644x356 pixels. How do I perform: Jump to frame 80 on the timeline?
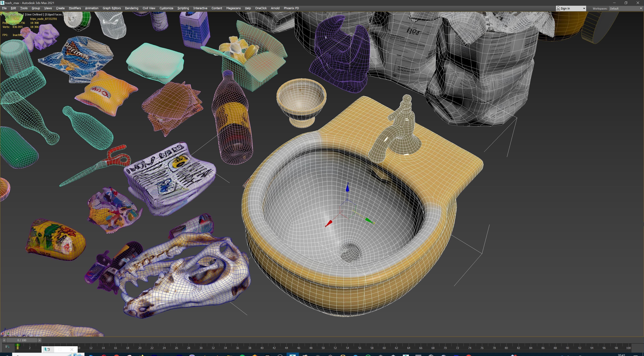click(x=506, y=348)
